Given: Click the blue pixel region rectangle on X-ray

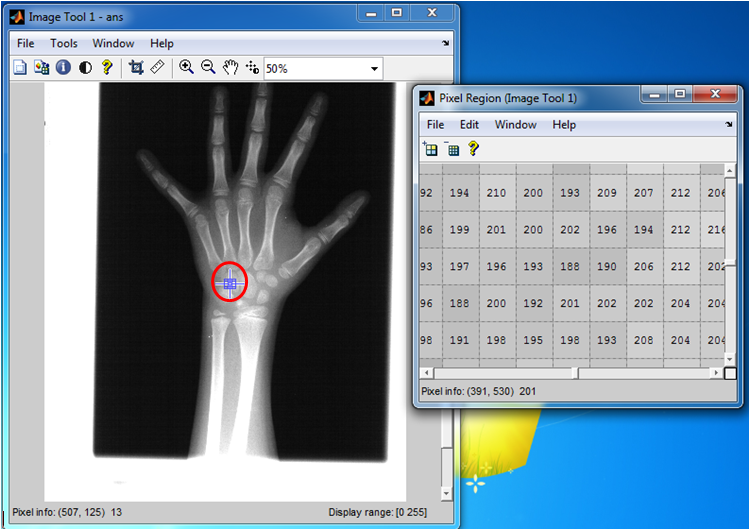Looking at the screenshot, I should click(230, 284).
